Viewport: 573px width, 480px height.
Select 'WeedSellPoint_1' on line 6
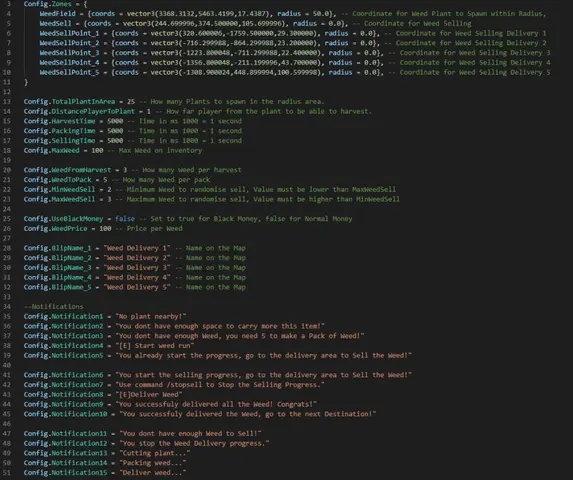click(69, 33)
